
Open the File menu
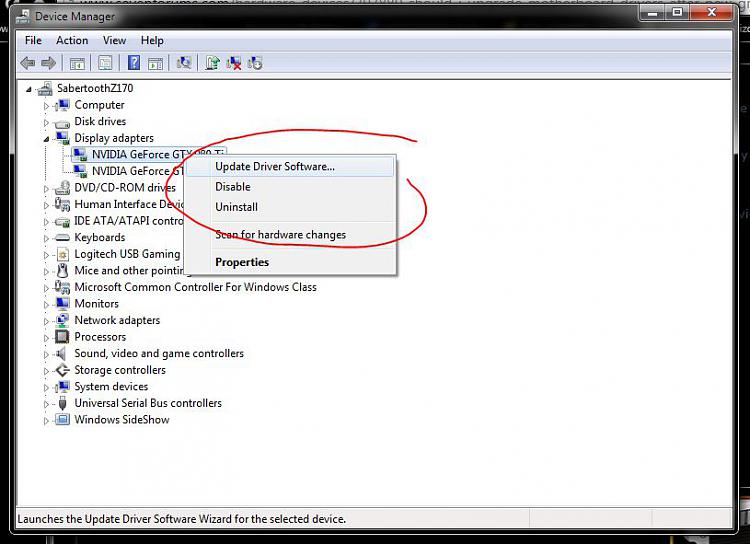click(33, 40)
